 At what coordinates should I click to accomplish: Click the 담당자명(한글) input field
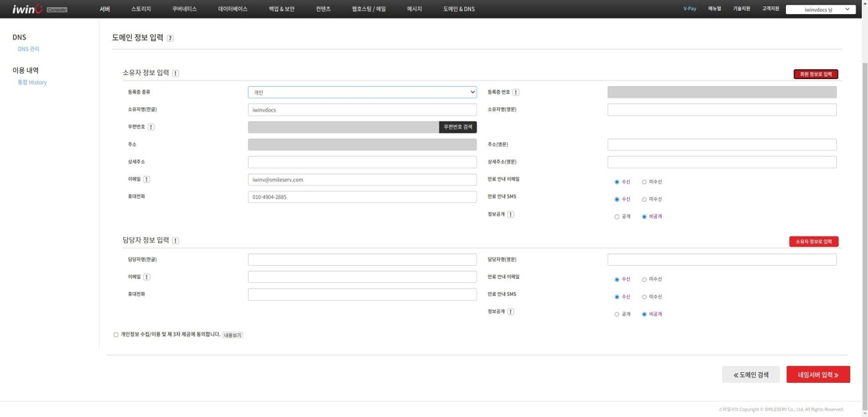pyautogui.click(x=362, y=260)
